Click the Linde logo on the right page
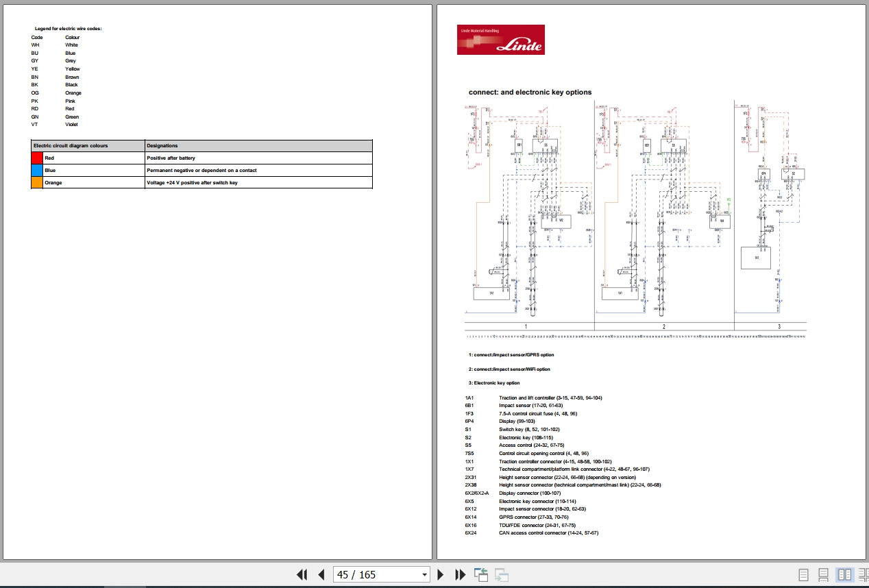This screenshot has width=869, height=588. (x=501, y=40)
